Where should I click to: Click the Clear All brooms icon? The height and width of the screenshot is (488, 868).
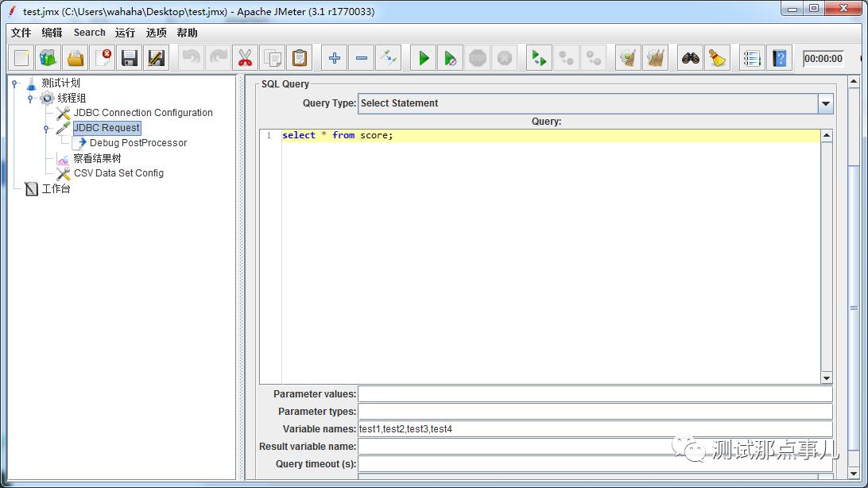point(655,57)
